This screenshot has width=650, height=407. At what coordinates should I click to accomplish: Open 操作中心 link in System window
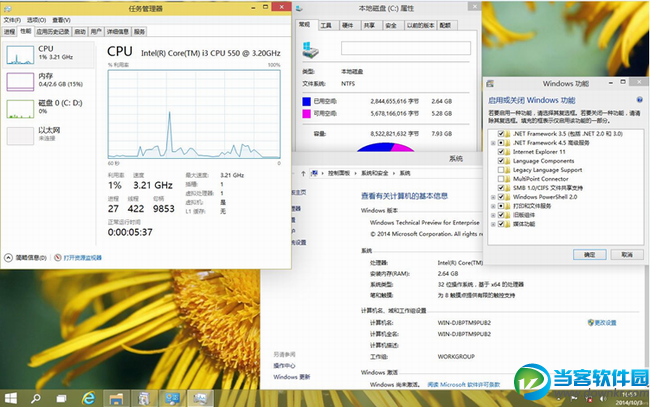[x=284, y=366]
